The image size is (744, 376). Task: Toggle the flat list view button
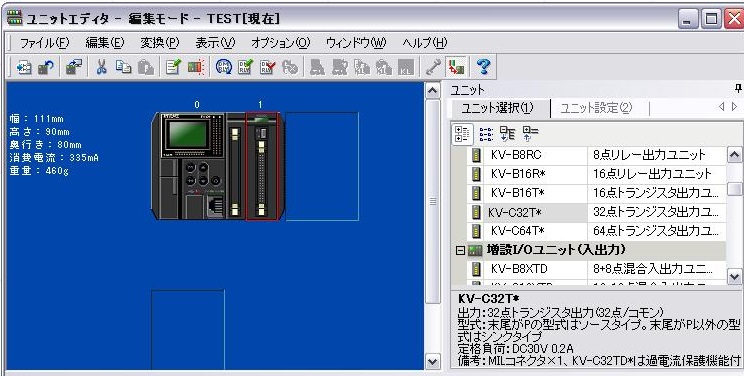pyautogui.click(x=486, y=134)
